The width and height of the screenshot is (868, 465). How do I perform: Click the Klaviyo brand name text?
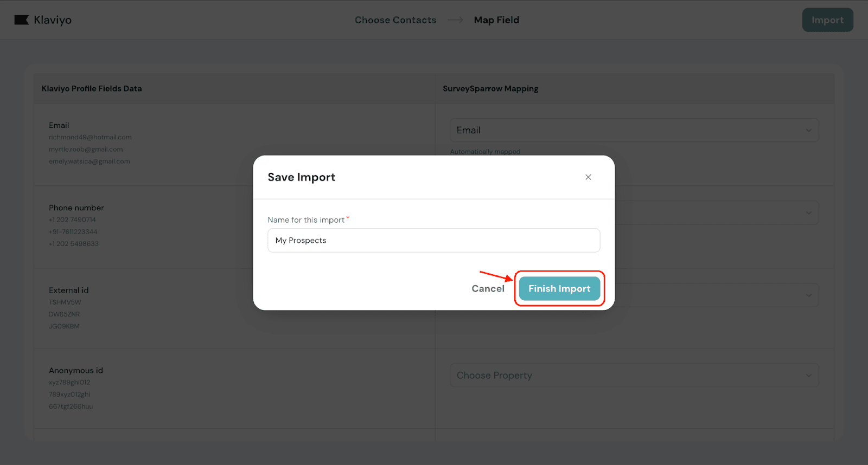pyautogui.click(x=53, y=20)
